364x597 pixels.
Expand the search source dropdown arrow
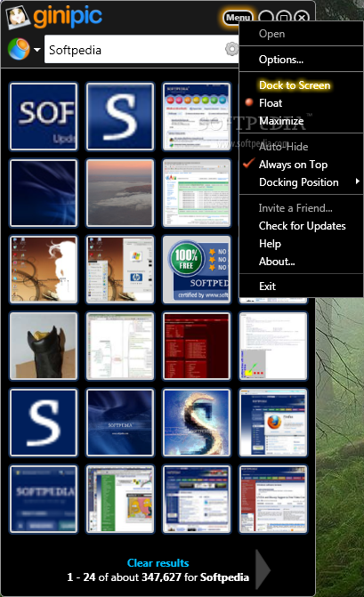click(36, 50)
